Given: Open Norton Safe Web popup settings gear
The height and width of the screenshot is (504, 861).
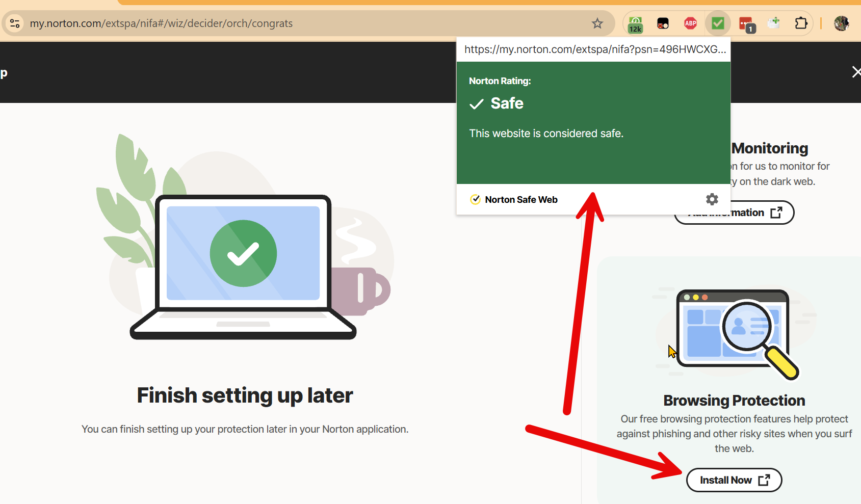Looking at the screenshot, I should pos(712,199).
